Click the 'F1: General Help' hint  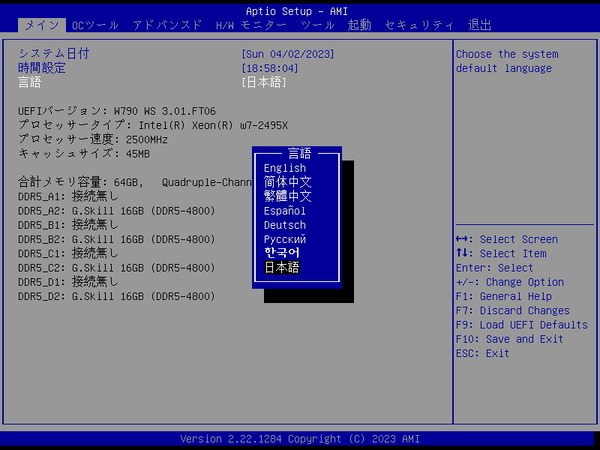point(504,296)
